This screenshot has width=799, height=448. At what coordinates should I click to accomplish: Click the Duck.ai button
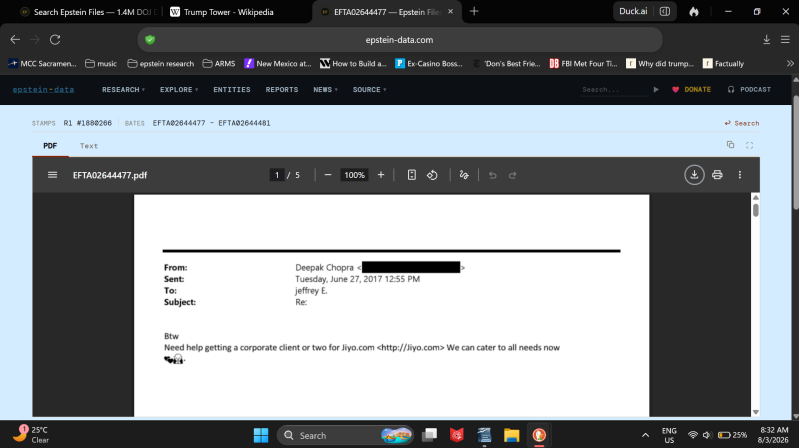[633, 11]
